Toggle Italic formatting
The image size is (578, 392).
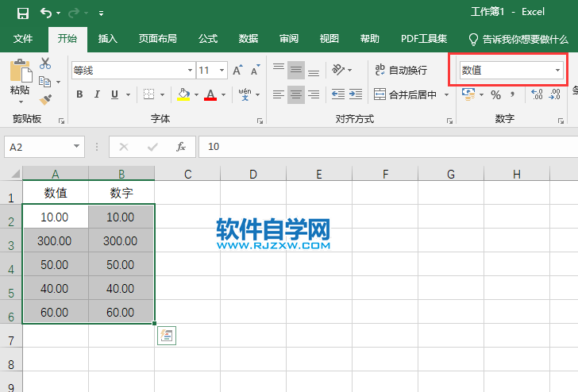click(x=97, y=94)
